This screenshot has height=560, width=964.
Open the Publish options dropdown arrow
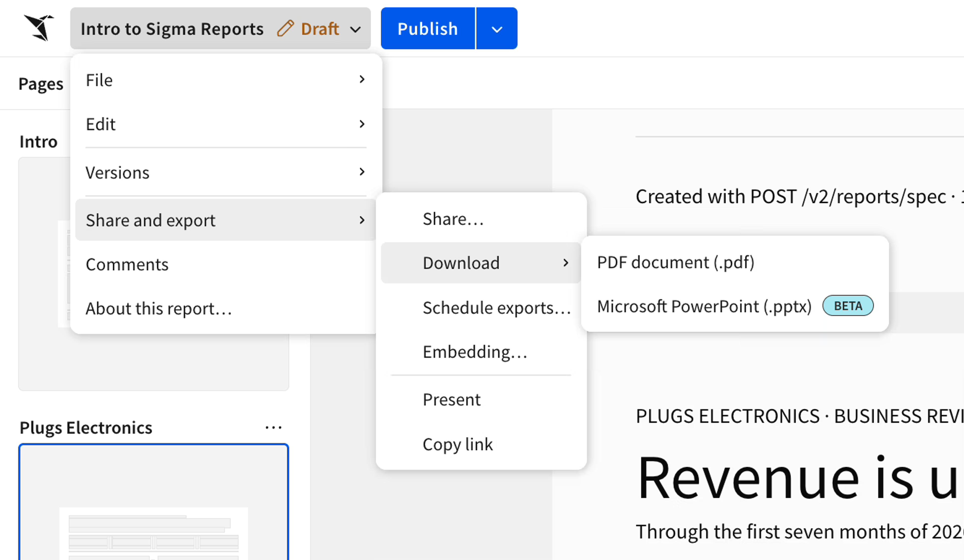point(497,28)
